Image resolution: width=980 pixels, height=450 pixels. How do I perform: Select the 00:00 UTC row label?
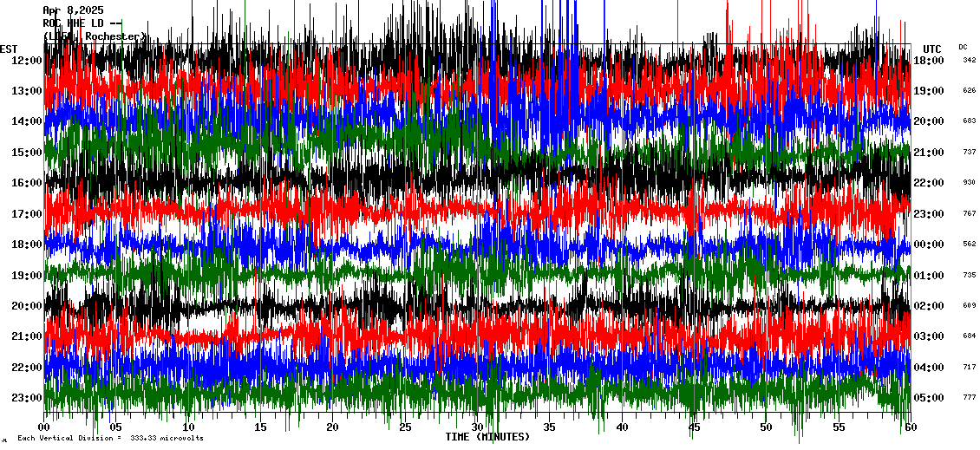(x=929, y=245)
